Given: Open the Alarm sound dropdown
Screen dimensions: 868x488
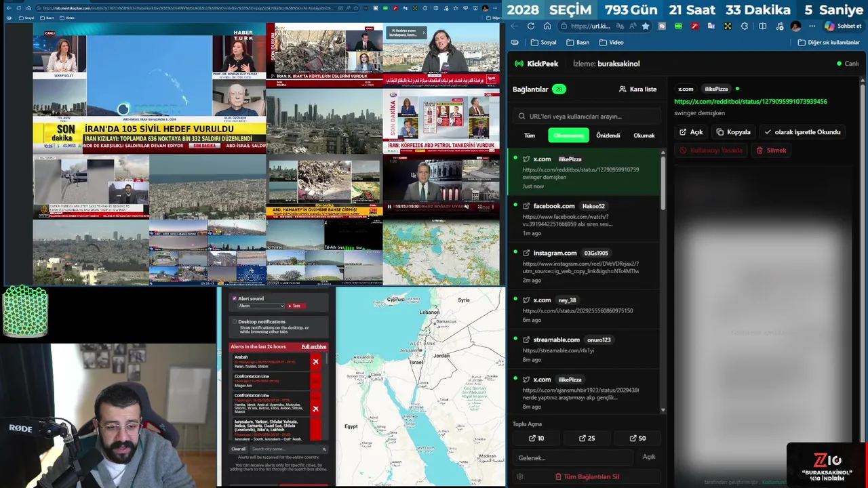Looking at the screenshot, I should pos(260,306).
